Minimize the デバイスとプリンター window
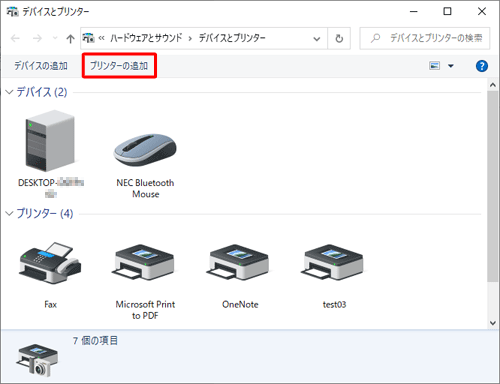Screen dimensions: 500x384 414,11
